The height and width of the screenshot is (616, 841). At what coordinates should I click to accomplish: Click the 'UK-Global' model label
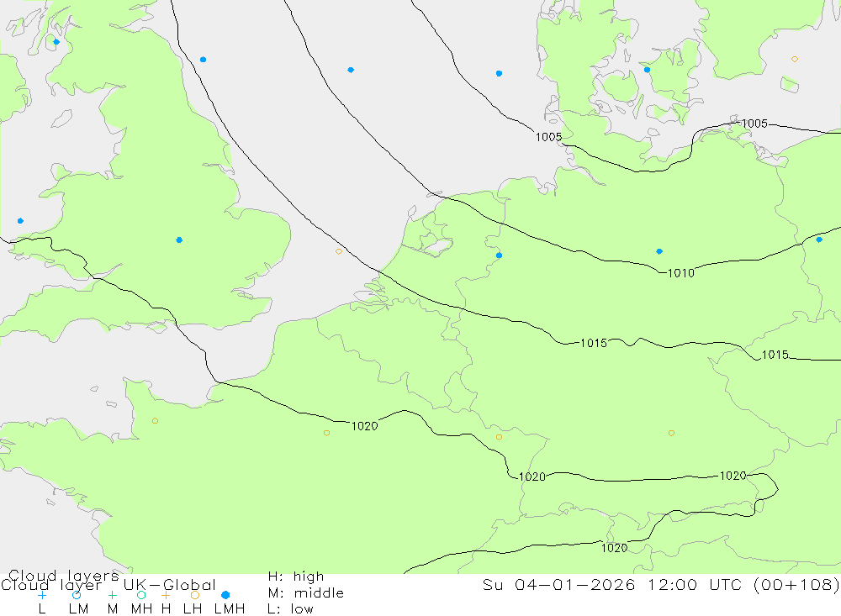coord(170,585)
